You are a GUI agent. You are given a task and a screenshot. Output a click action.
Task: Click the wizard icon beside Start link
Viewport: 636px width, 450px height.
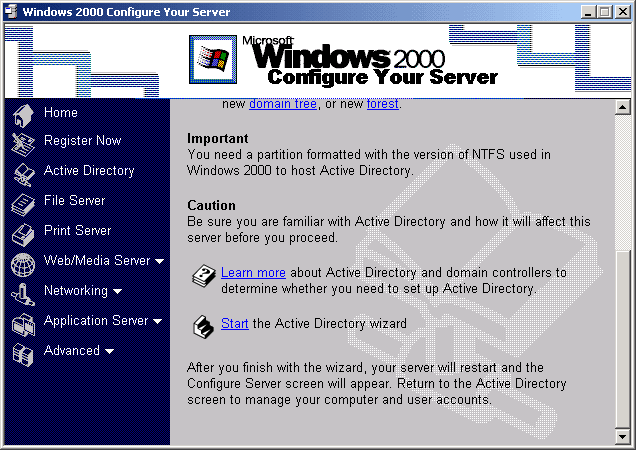tap(204, 327)
